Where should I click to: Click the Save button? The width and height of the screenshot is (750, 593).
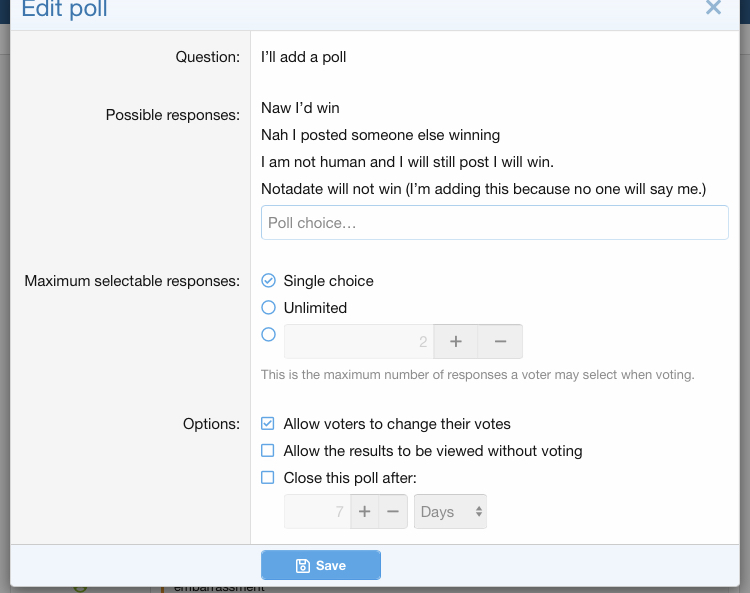point(321,565)
